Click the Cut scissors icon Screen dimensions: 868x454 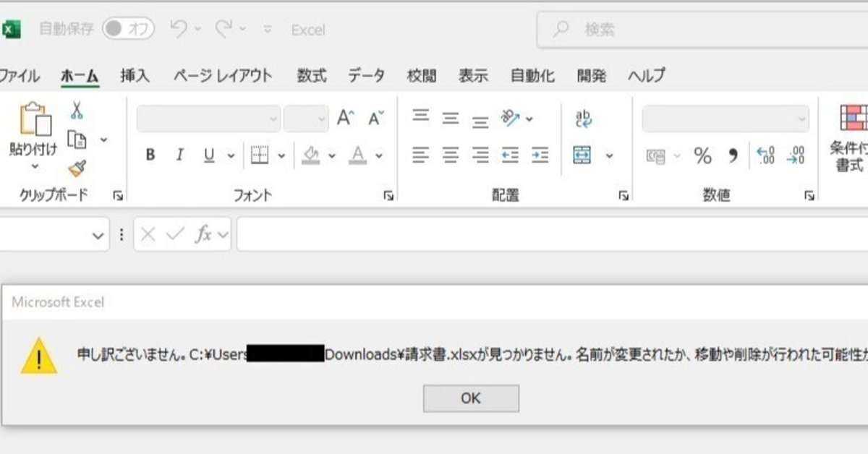coord(77,110)
